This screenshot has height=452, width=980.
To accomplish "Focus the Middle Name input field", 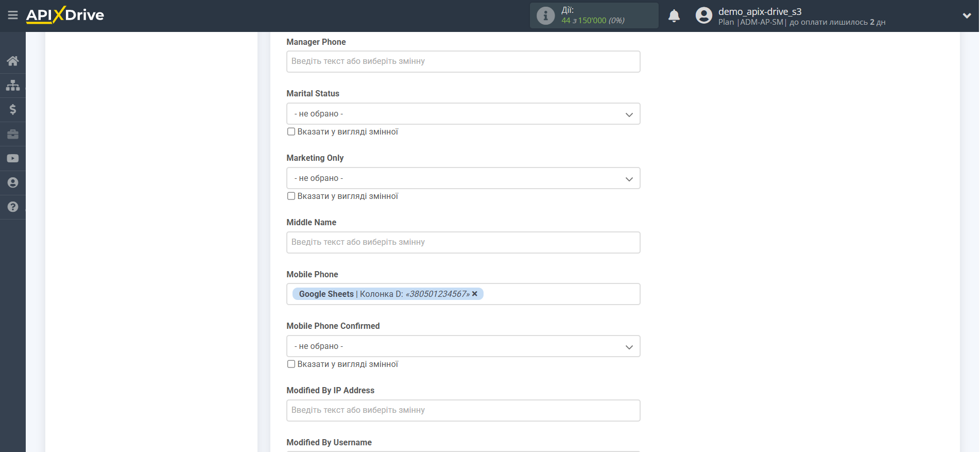I will [x=463, y=242].
